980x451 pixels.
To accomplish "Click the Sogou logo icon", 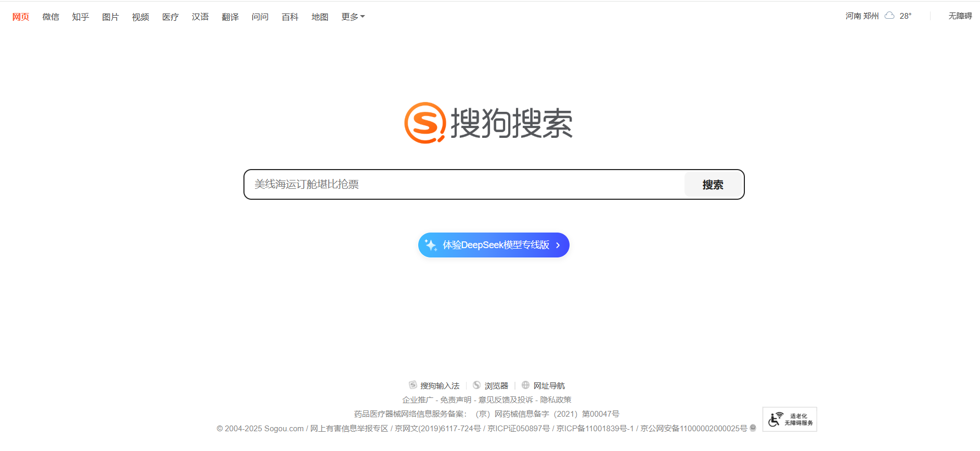I will (x=425, y=123).
